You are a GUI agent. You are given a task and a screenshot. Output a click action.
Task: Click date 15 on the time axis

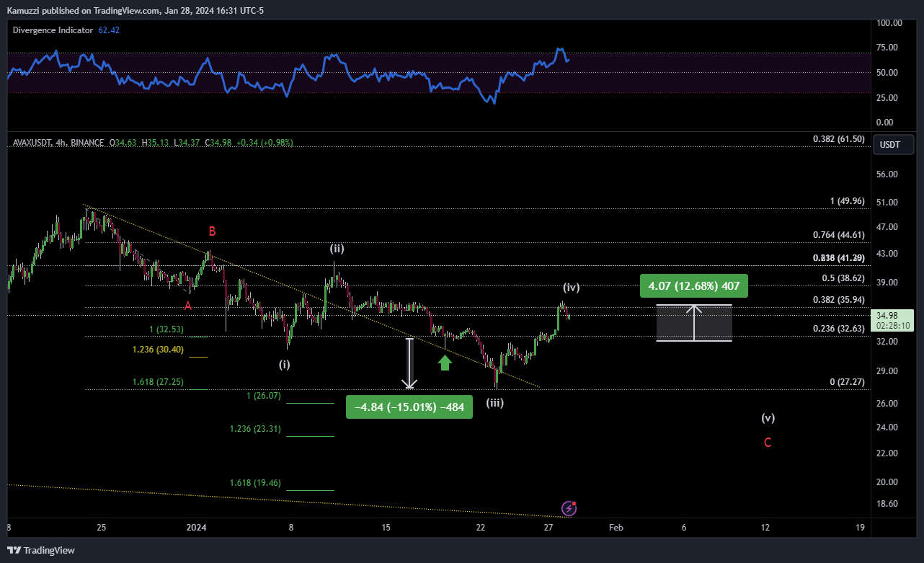(386, 528)
